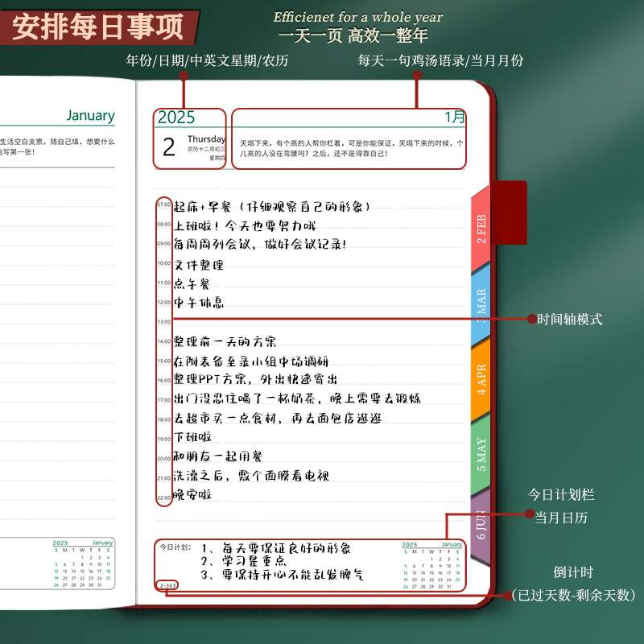Select the orange 4 APR tab
This screenshot has width=644, height=644.
pyautogui.click(x=481, y=378)
